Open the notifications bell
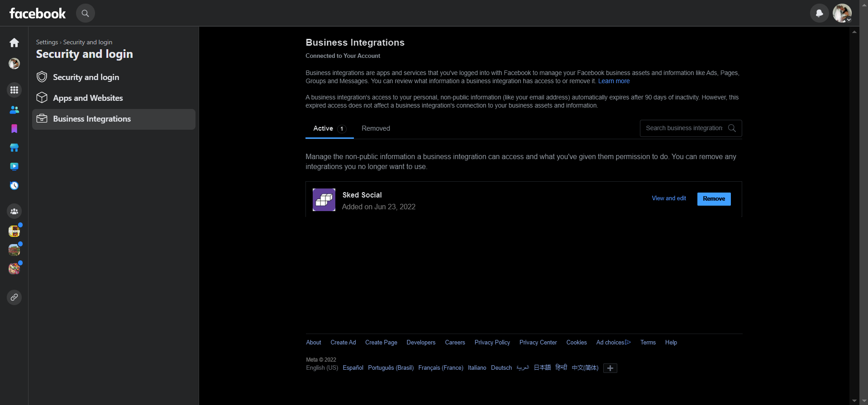This screenshot has width=868, height=405. pyautogui.click(x=819, y=13)
